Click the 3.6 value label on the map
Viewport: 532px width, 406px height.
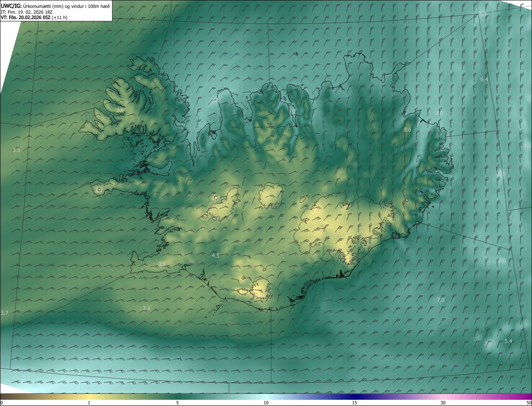pyautogui.click(x=407, y=130)
